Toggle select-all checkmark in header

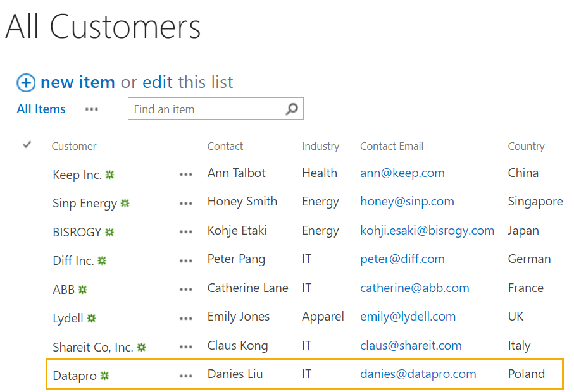point(27,145)
